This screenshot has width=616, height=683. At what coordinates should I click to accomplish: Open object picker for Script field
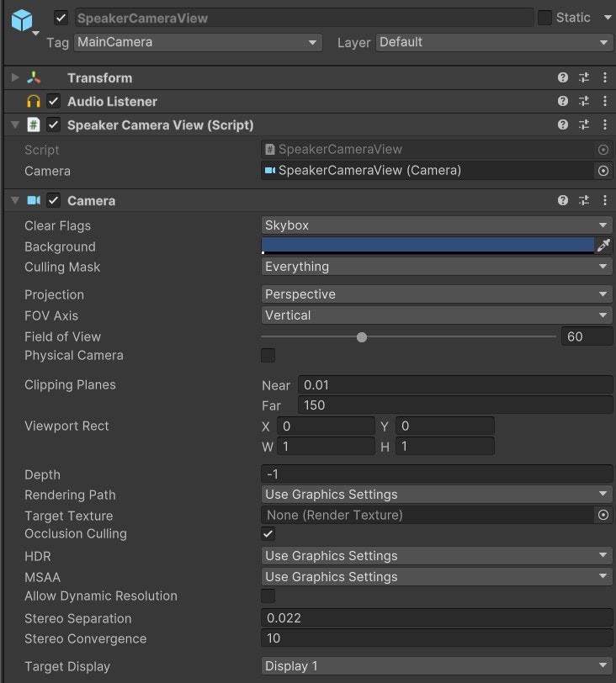(603, 150)
